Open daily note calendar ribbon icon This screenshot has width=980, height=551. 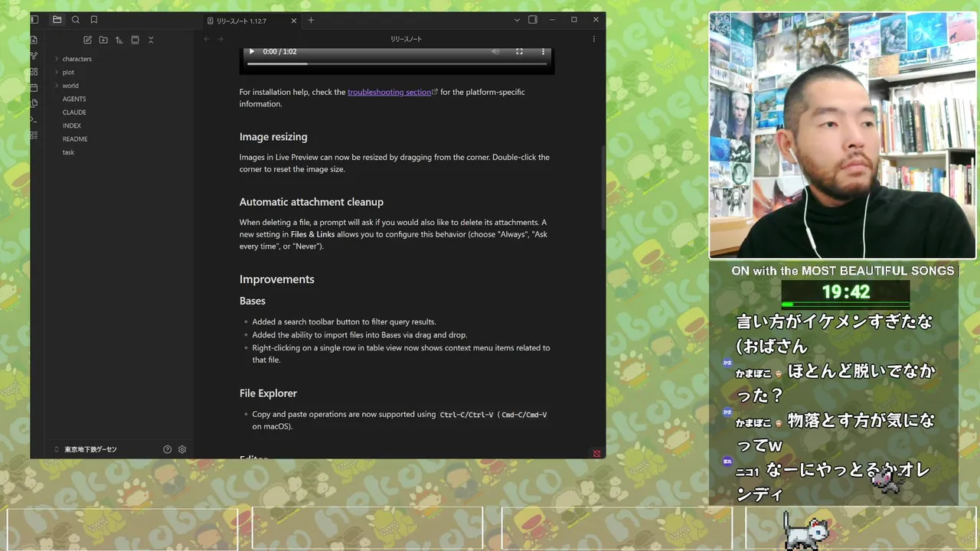(34, 87)
